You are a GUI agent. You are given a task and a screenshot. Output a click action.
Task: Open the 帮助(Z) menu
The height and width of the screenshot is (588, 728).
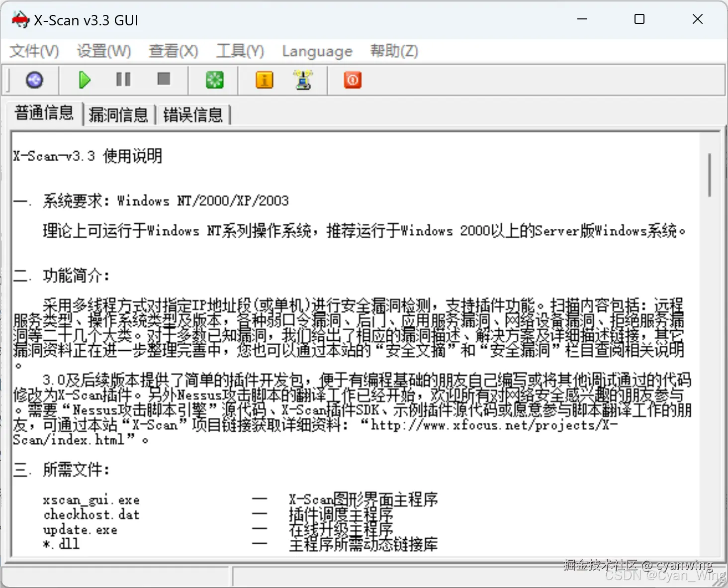pyautogui.click(x=394, y=51)
